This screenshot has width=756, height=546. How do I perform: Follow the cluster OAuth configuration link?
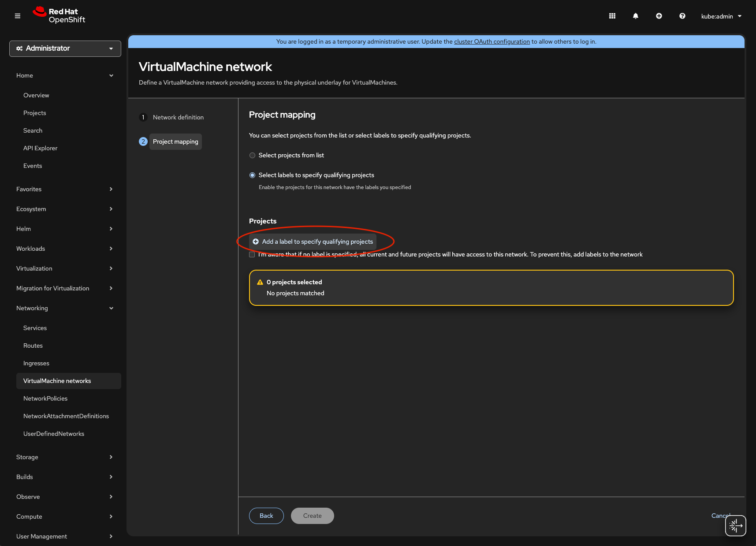(x=492, y=41)
